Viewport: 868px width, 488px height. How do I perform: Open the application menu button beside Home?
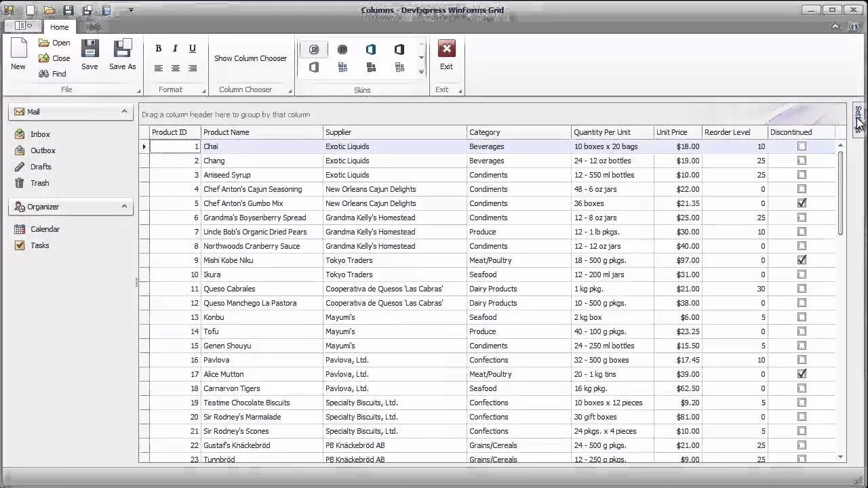[24, 26]
